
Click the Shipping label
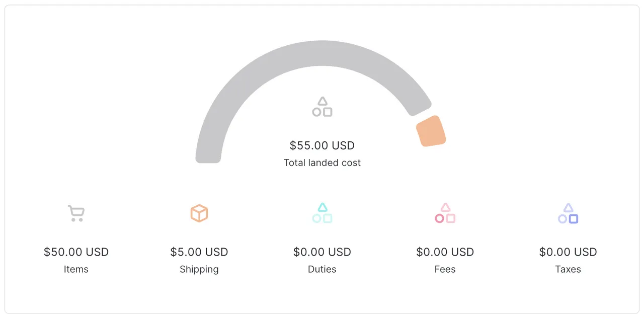pos(199,269)
